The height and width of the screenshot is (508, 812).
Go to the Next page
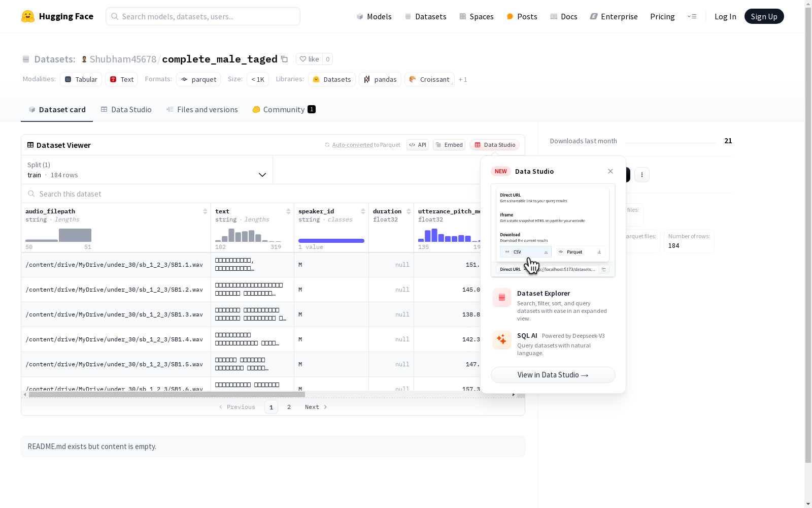(x=316, y=407)
